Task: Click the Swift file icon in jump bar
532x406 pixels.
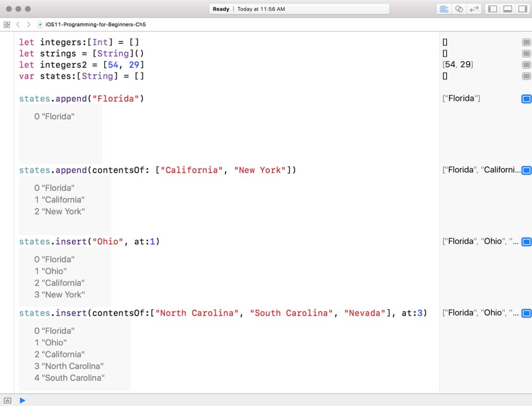Action: [40, 24]
